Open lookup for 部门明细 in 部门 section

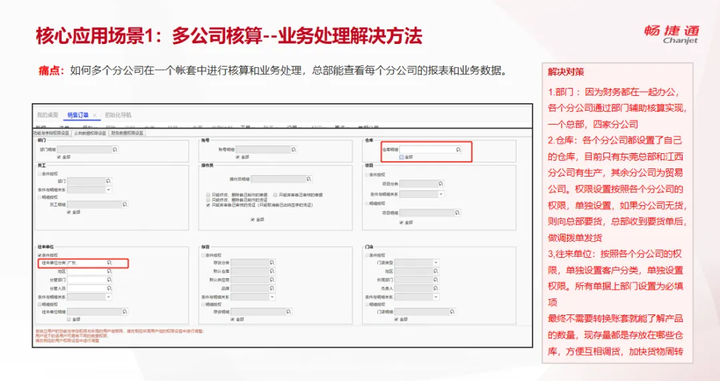point(115,150)
